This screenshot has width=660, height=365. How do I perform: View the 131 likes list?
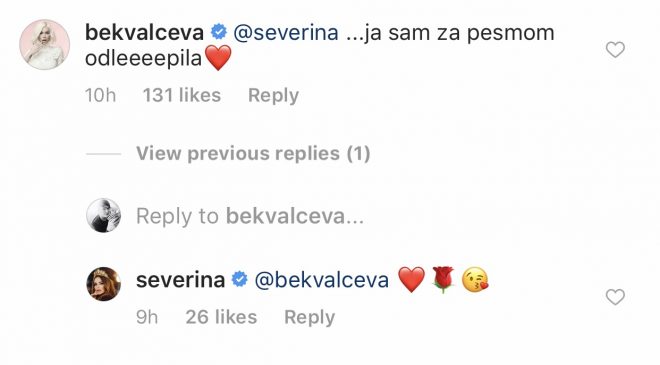[182, 95]
